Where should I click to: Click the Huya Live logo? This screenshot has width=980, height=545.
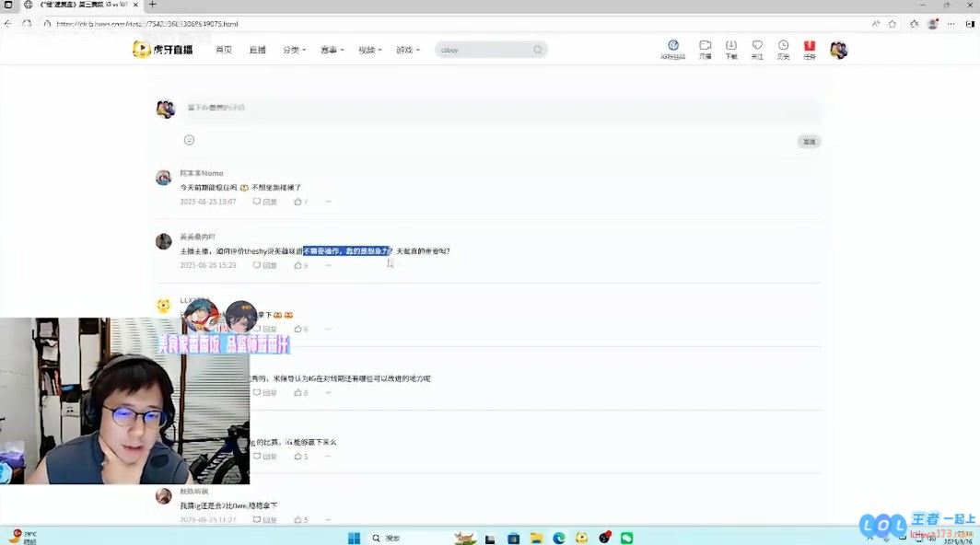pyautogui.click(x=162, y=50)
